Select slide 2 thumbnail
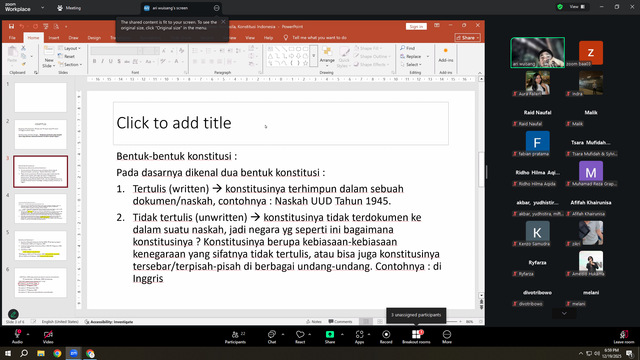640x360 pixels. [40, 134]
